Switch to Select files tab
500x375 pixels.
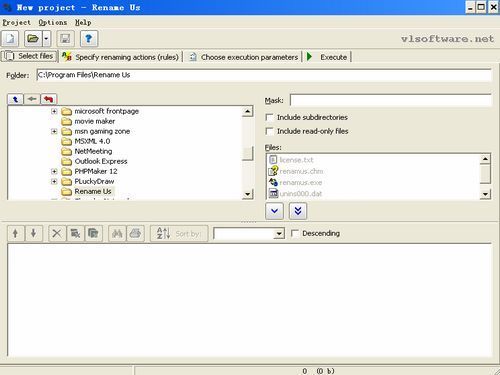[x=29, y=56]
